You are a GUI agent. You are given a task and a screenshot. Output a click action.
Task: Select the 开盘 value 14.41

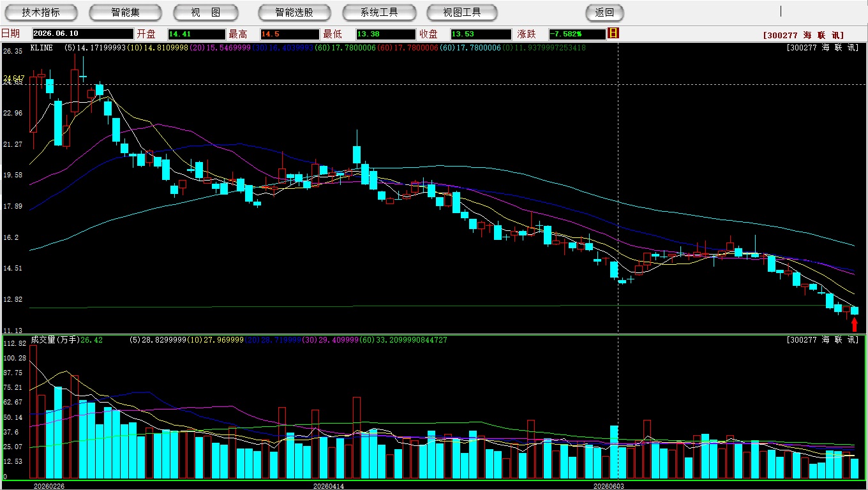197,34
